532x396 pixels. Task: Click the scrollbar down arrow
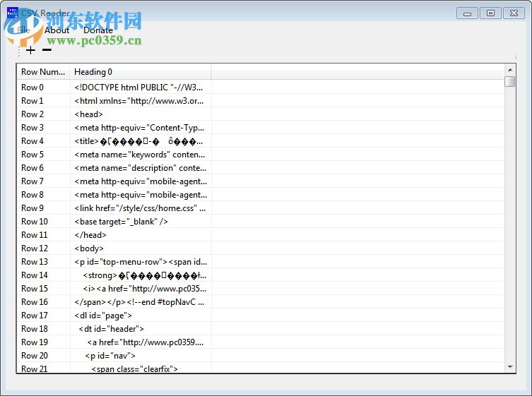tap(510, 367)
